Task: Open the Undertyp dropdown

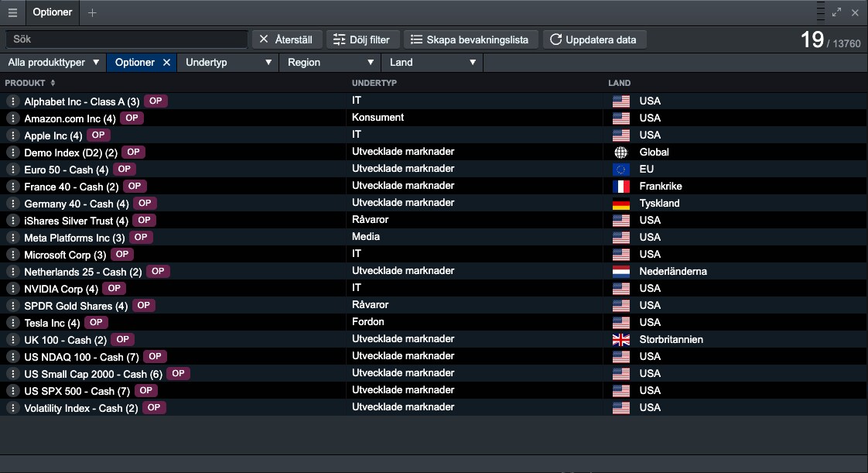Action: tap(228, 63)
